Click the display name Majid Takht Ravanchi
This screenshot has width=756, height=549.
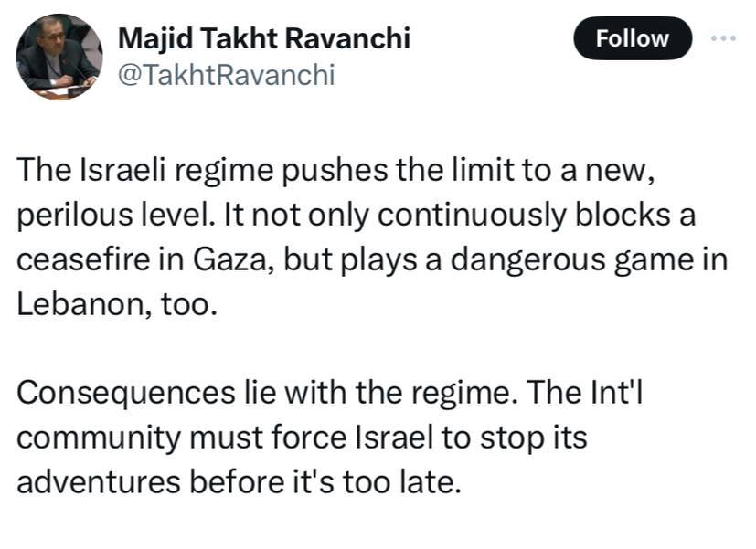(x=264, y=38)
